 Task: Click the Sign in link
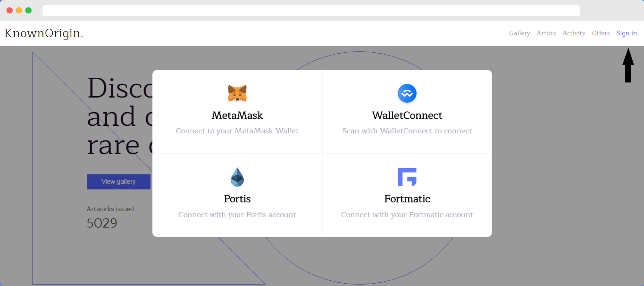point(627,33)
